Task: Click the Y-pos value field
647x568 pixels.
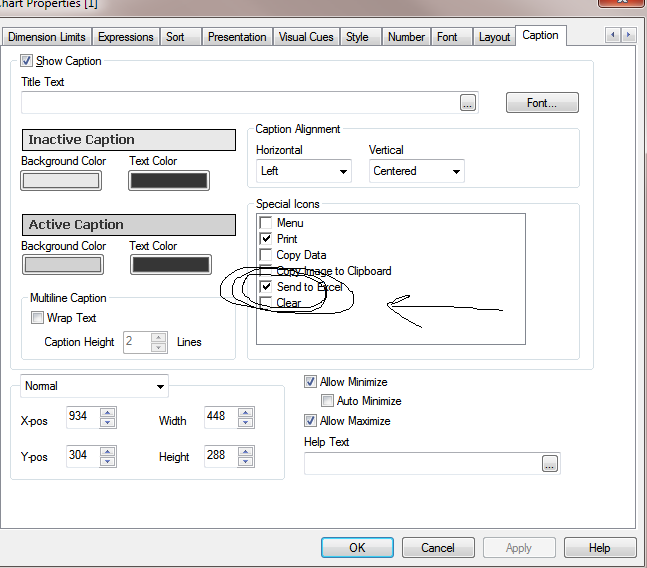Action: [83, 456]
